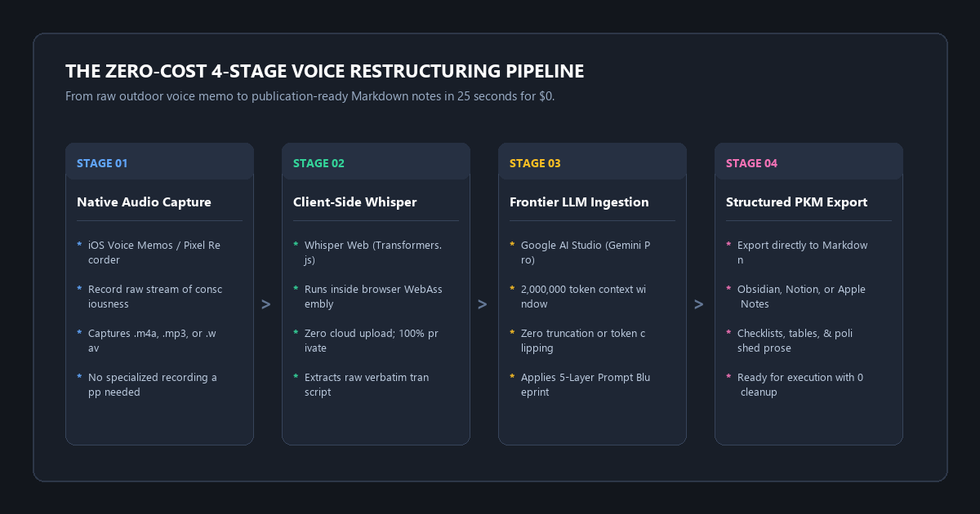980x514 pixels.
Task: Click the chevron between Stage 03 and Stage 04
Action: point(698,304)
